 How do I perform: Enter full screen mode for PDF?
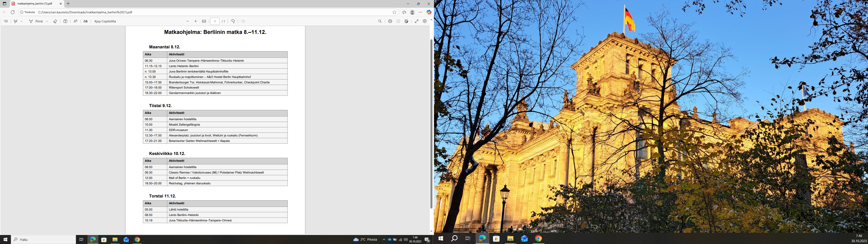point(416,21)
